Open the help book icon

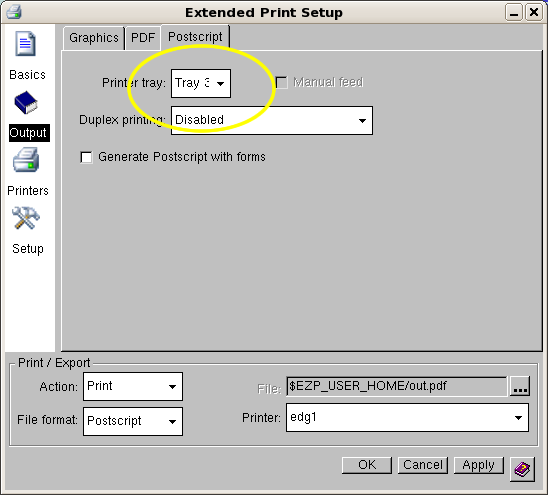[x=522, y=469]
